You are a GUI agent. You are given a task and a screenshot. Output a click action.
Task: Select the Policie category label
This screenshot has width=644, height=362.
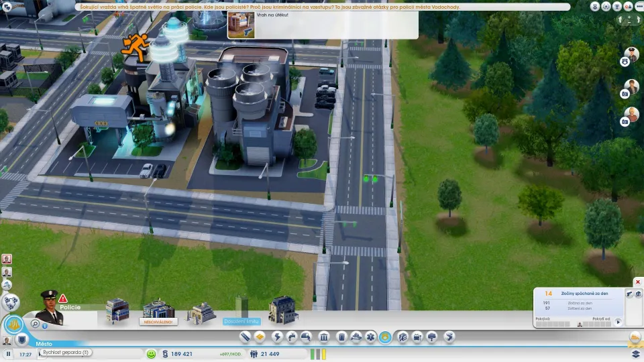pos(70,307)
